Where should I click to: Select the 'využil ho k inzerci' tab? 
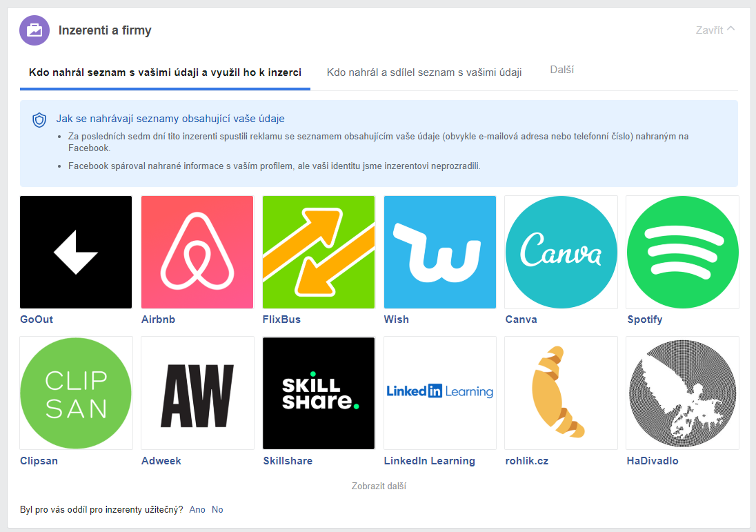165,72
